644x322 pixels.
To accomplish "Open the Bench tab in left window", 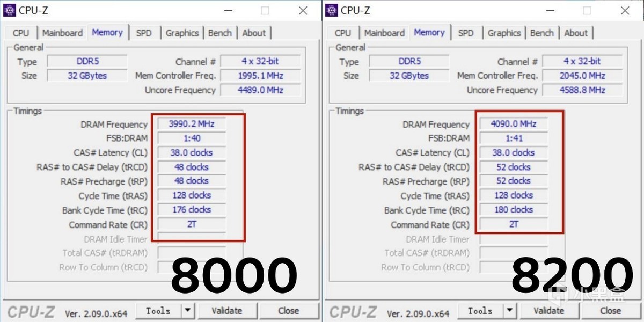I will pyautogui.click(x=220, y=33).
